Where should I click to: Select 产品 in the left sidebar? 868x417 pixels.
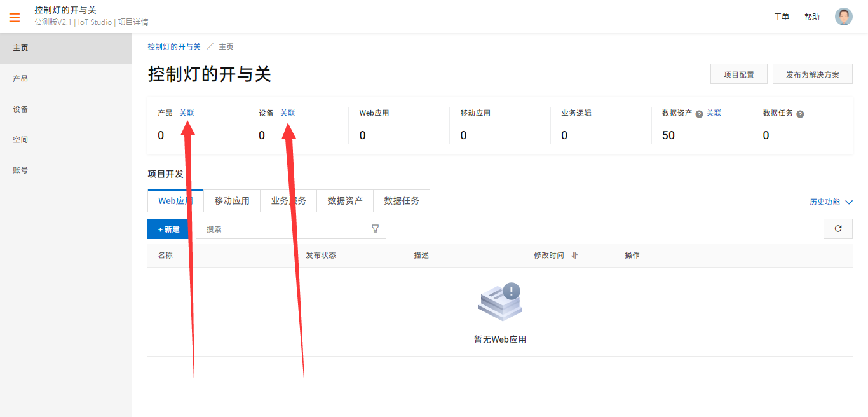click(x=20, y=78)
